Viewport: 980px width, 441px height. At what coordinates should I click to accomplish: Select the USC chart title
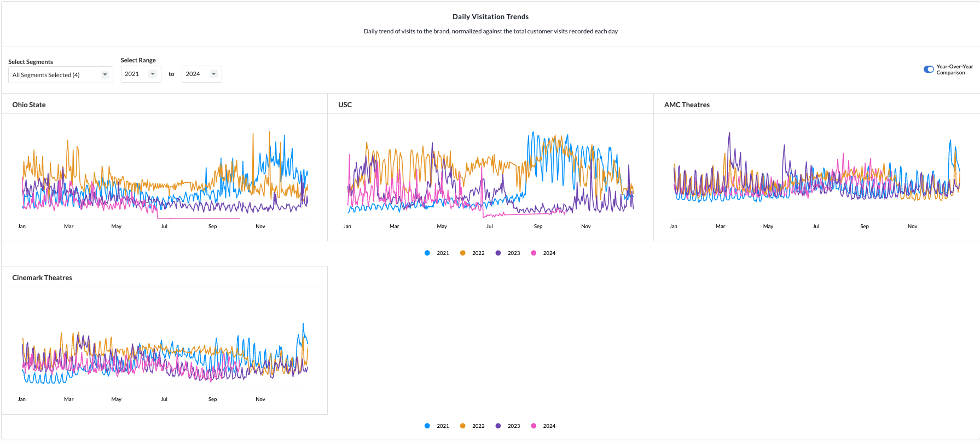[345, 105]
